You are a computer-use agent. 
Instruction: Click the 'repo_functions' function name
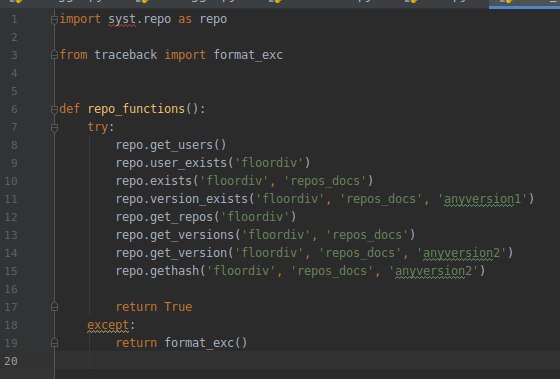point(136,109)
